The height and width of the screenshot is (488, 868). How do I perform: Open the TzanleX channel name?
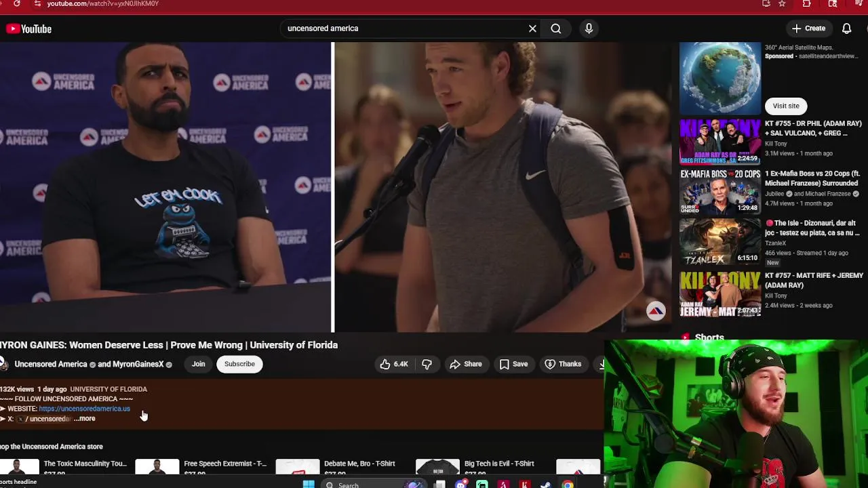(776, 243)
